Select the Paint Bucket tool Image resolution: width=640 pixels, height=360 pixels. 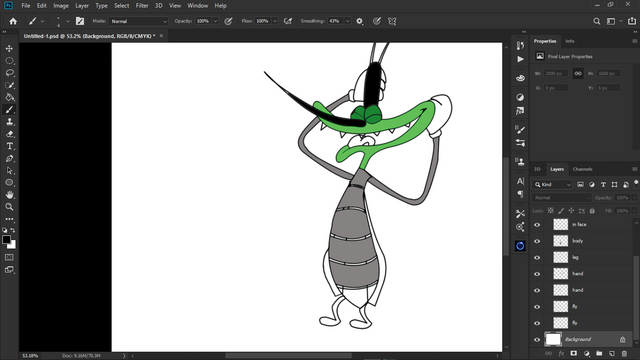(x=9, y=98)
